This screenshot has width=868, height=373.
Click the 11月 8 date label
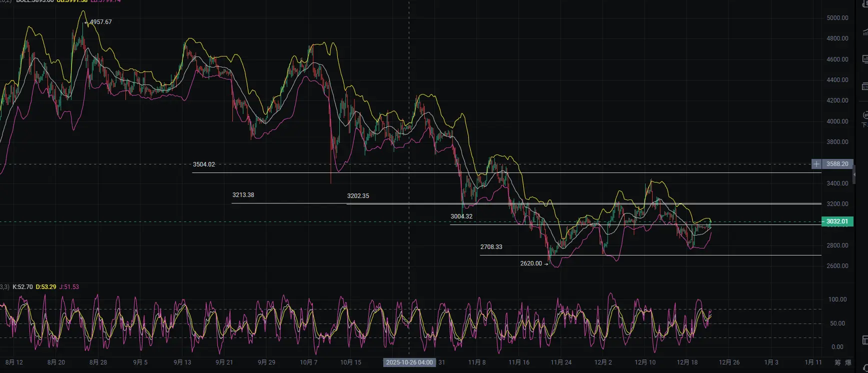(477, 362)
